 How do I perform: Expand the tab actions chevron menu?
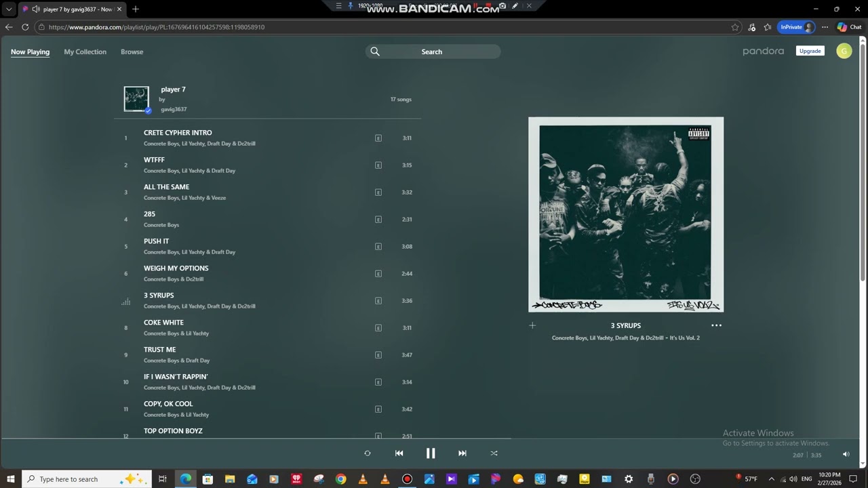[9, 9]
